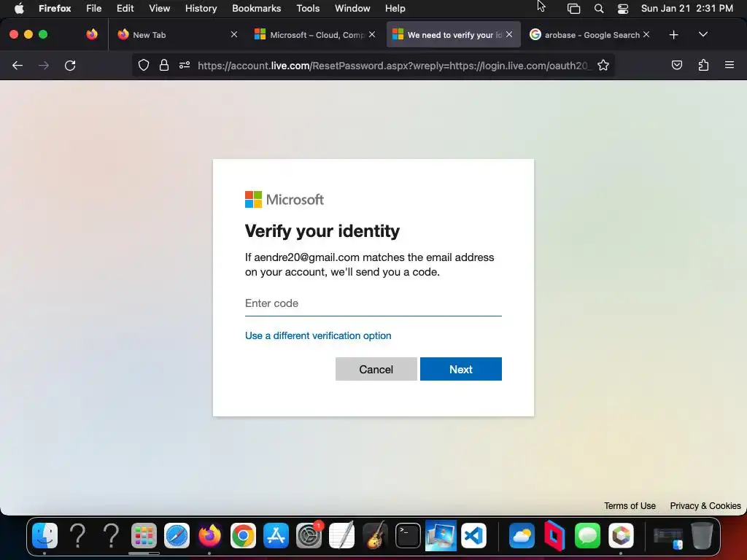The height and width of the screenshot is (560, 747).
Task: Open Visual Studio Code from the Dock
Action: click(474, 536)
